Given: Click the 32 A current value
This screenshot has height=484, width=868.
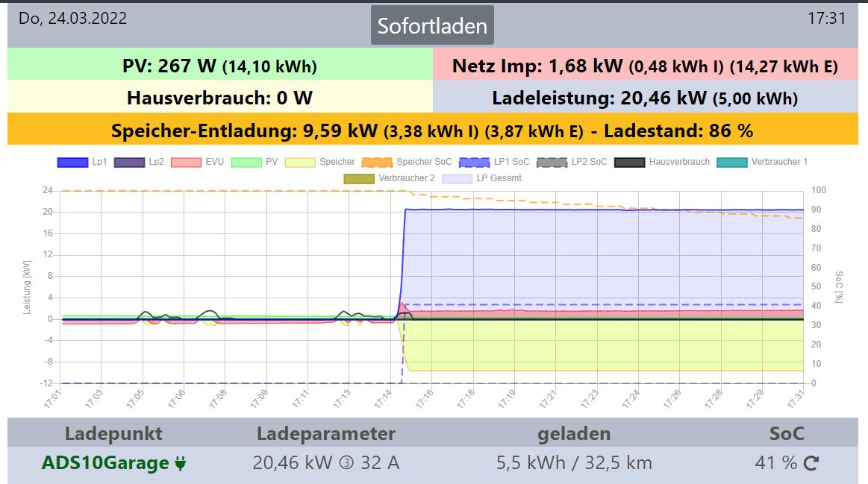Looking at the screenshot, I should (380, 462).
